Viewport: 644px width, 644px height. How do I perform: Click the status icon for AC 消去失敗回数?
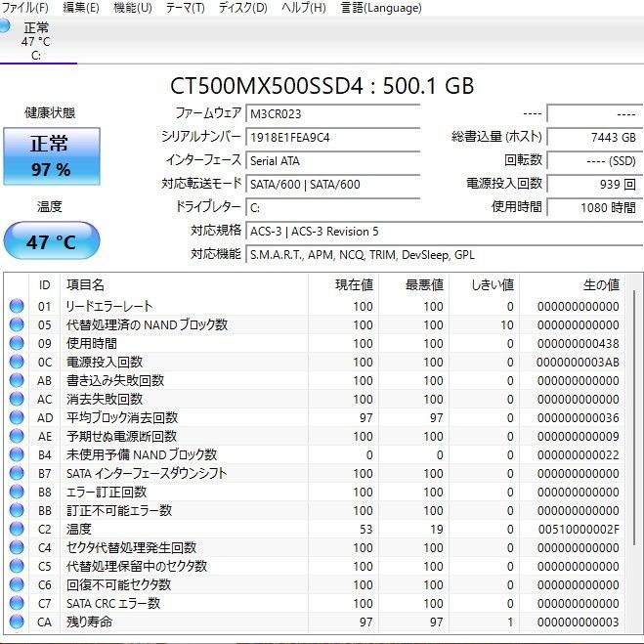(17, 399)
